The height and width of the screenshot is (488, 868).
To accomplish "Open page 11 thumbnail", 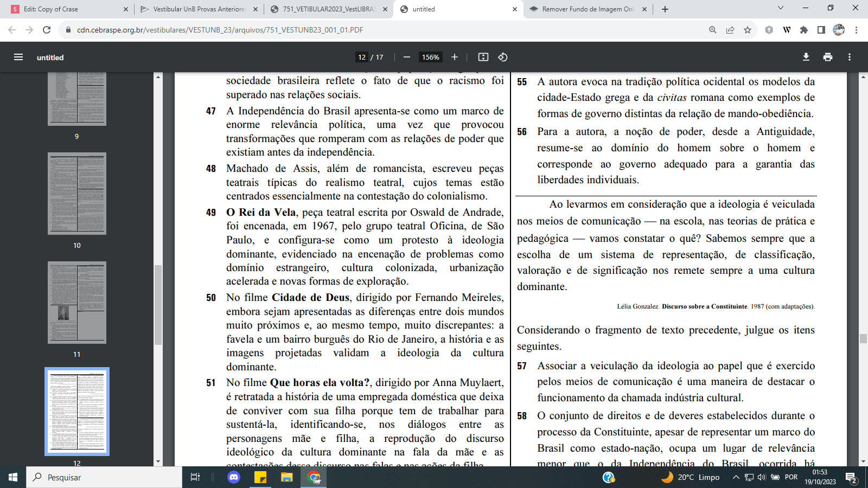I will click(77, 303).
